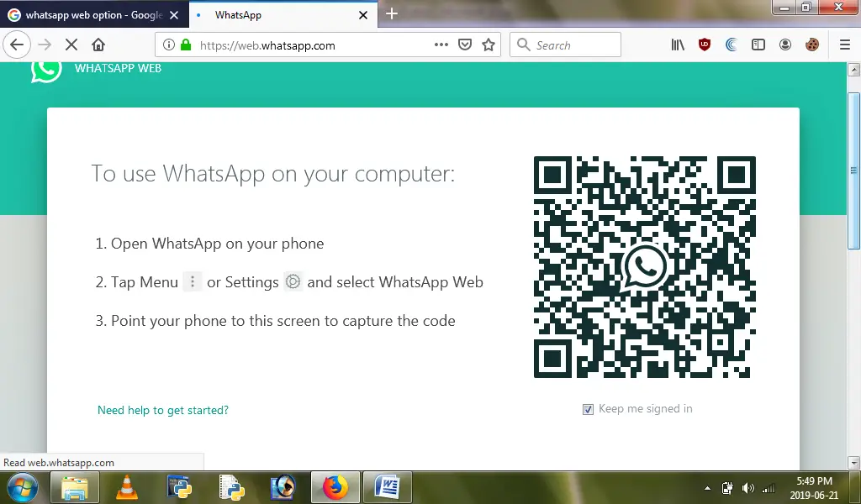861x504 pixels.
Task: Open the Firefox Account icon
Action: tap(785, 45)
